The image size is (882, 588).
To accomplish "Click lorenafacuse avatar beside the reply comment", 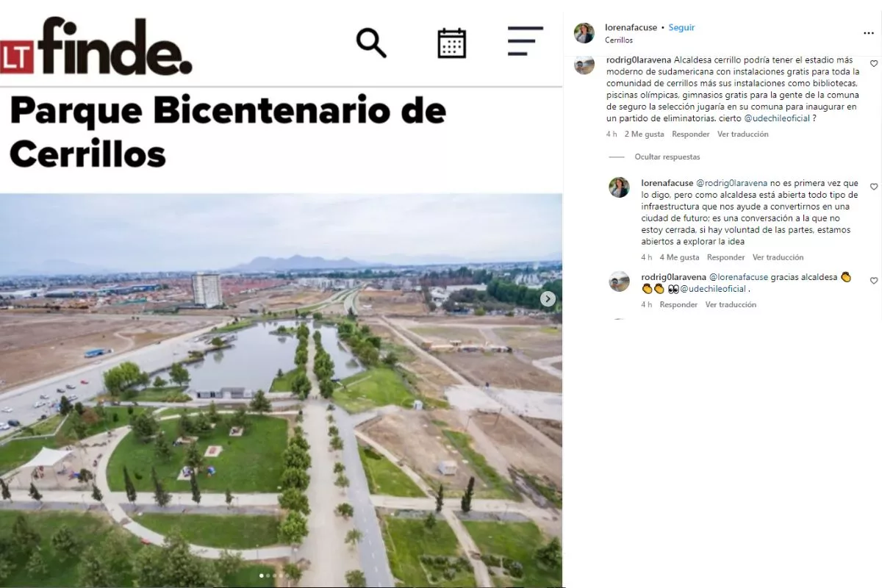I will pos(619,187).
